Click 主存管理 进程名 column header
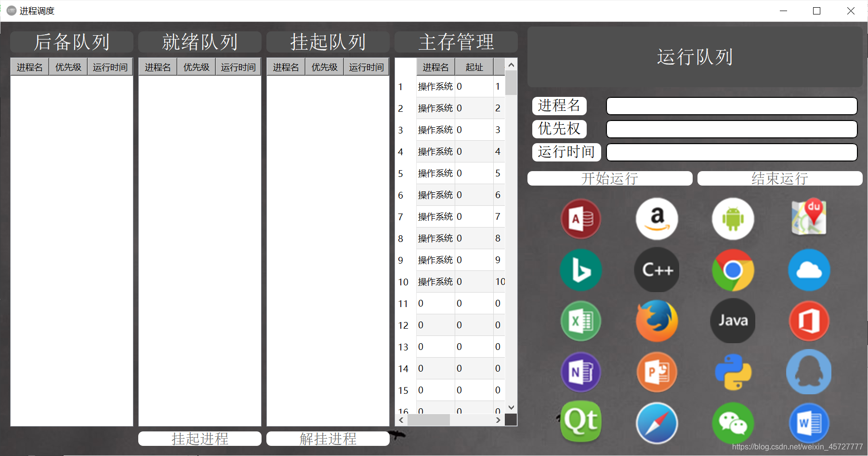The image size is (868, 456). pyautogui.click(x=436, y=67)
